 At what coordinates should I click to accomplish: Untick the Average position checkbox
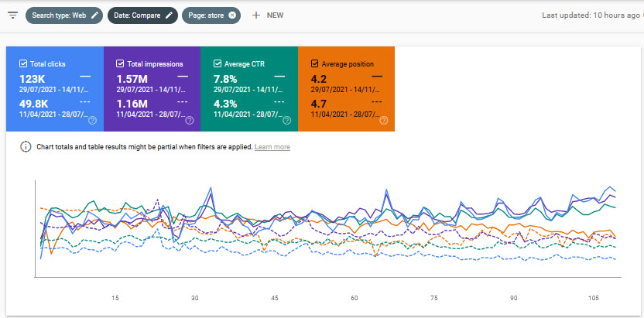(x=314, y=64)
